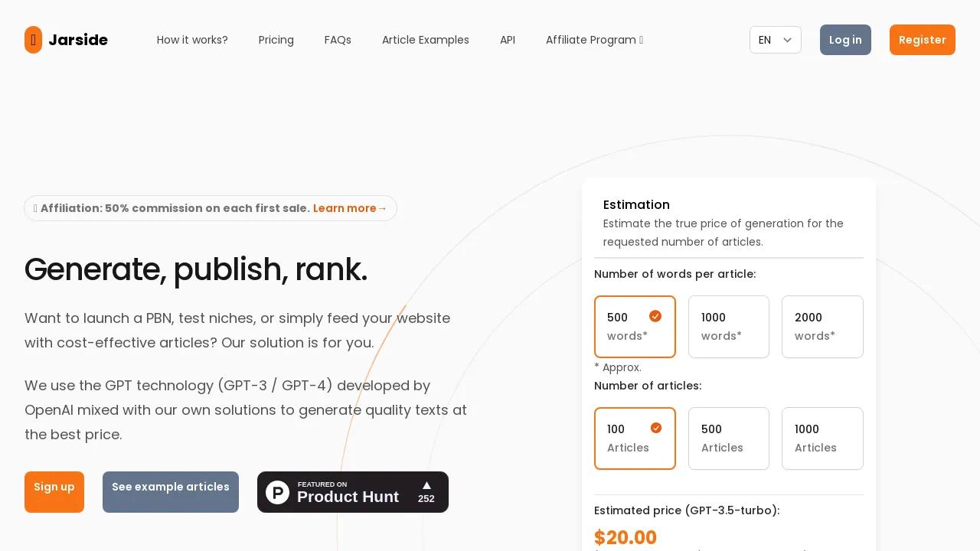The width and height of the screenshot is (980, 551).
Task: Expand the Affiliate Program menu
Action: click(x=594, y=40)
